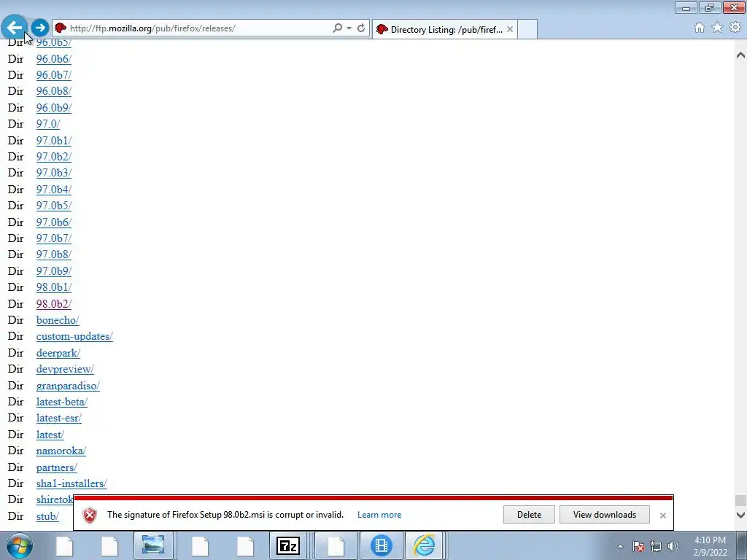Open the bonecho/ directory
Viewport: 747px width, 560px height.
pyautogui.click(x=58, y=321)
